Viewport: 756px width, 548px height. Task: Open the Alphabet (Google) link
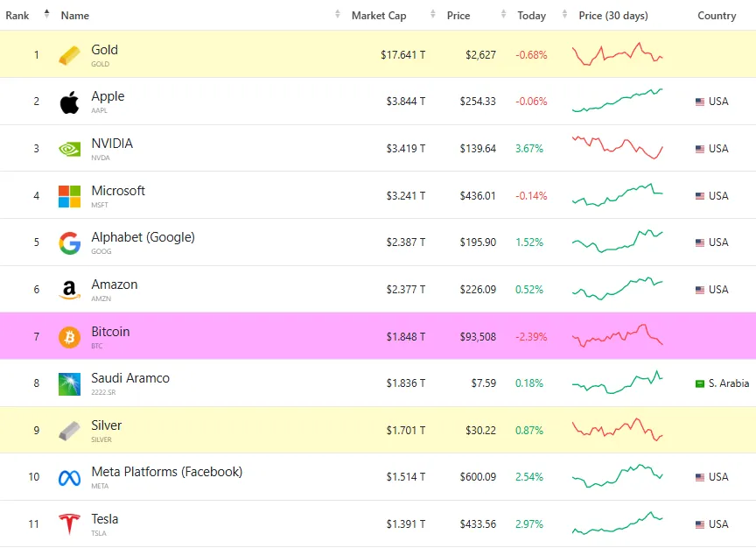(143, 237)
